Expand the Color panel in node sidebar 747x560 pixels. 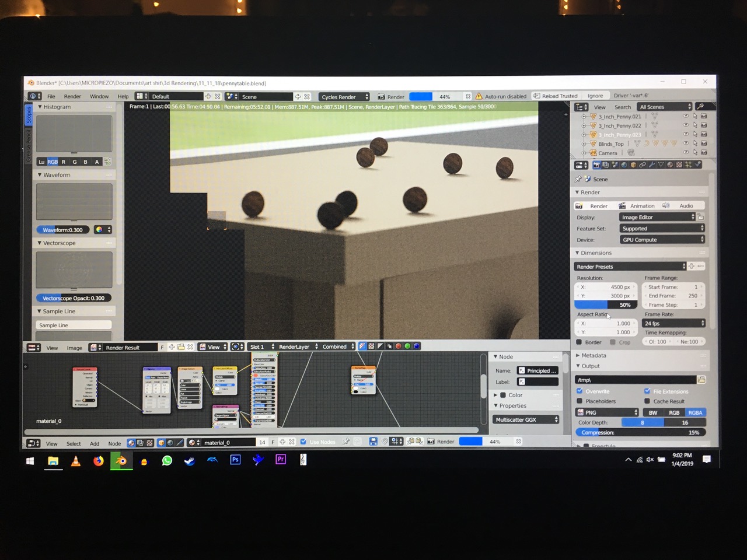click(508, 395)
